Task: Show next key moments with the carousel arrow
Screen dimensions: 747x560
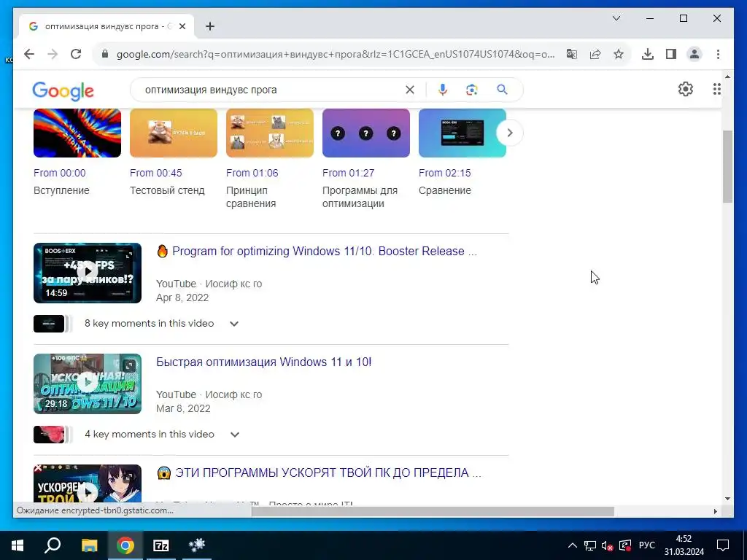Action: coord(510,133)
